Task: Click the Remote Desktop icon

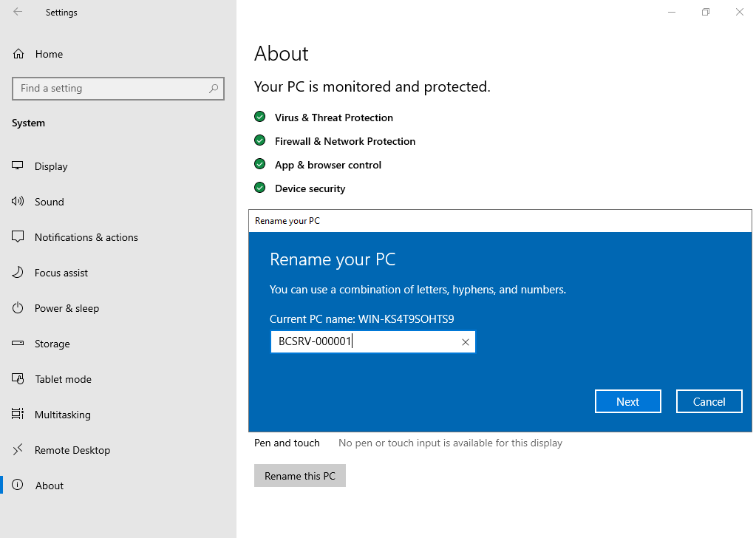Action: tap(17, 450)
